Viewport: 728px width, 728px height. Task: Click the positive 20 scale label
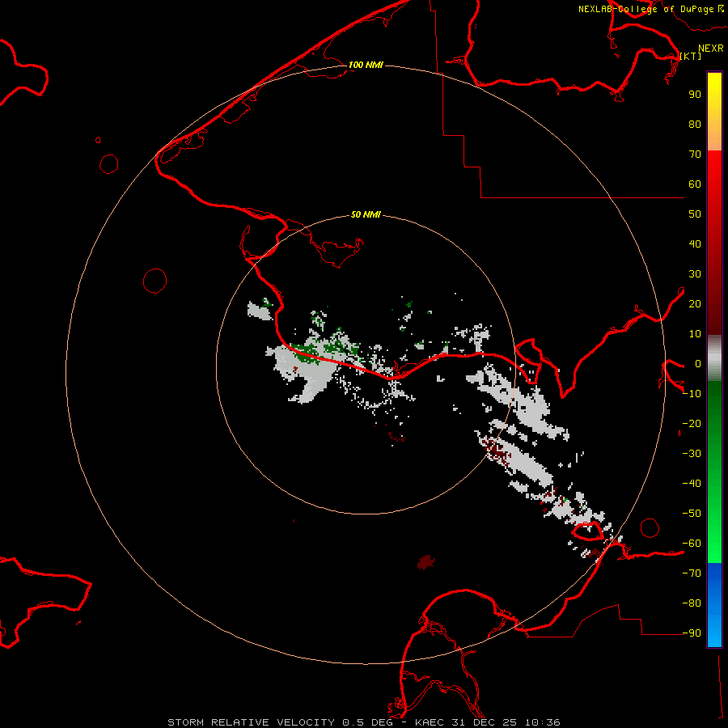tap(695, 303)
